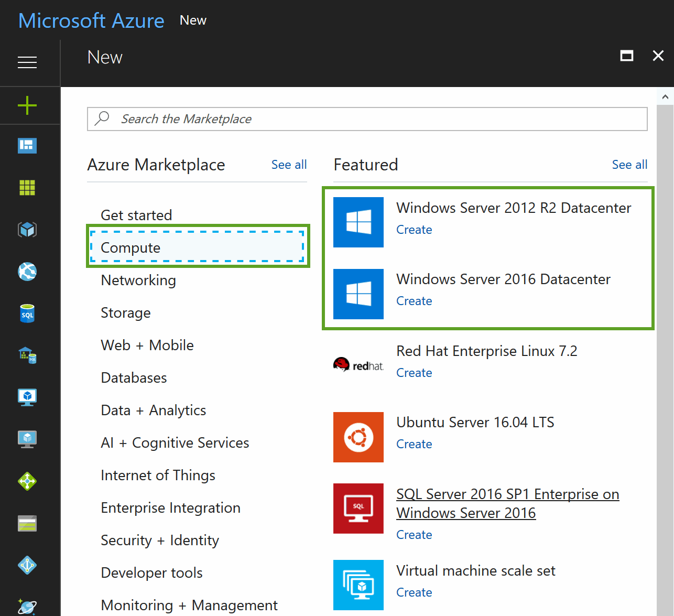Viewport: 674px width, 616px height.
Task: Select Web + Mobile category
Action: pos(147,345)
